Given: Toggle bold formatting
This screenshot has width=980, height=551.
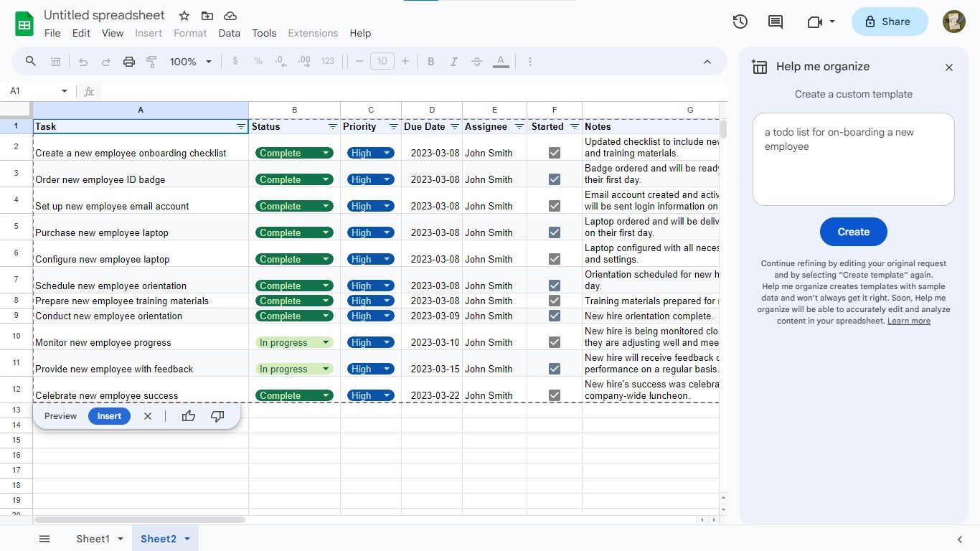Looking at the screenshot, I should (431, 62).
